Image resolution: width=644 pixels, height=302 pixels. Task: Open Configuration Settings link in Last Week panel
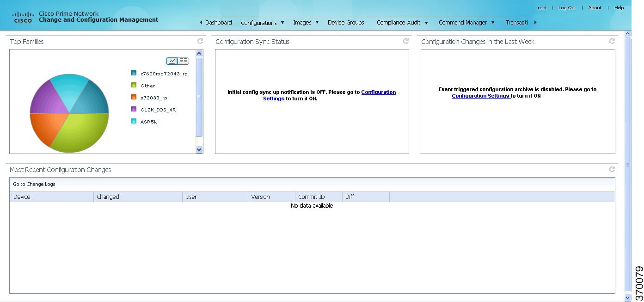tap(481, 96)
